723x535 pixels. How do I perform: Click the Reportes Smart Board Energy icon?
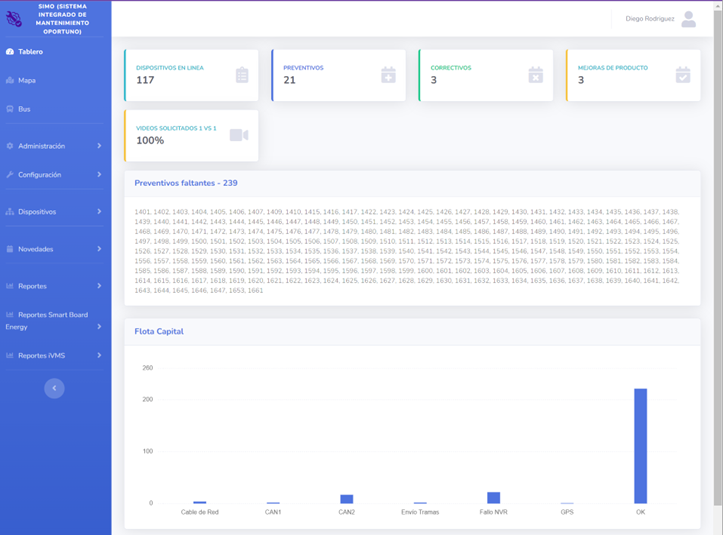[10, 315]
